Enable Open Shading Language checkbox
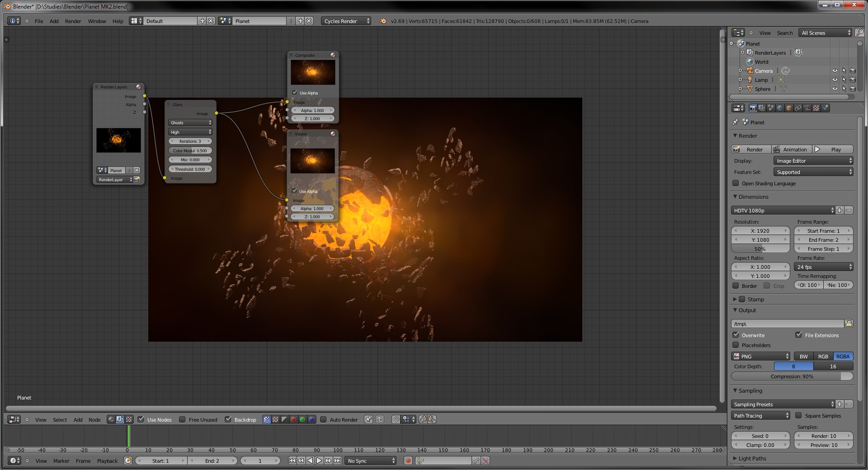This screenshot has width=868, height=470. (x=736, y=183)
